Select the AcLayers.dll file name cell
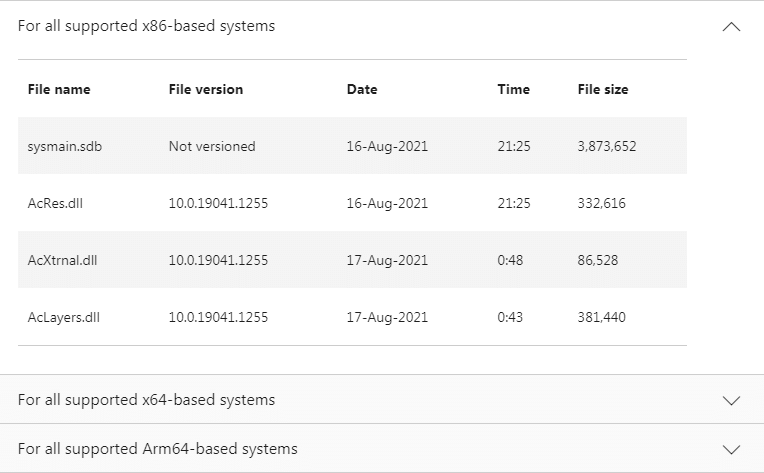This screenshot has height=473, width=764. (x=64, y=317)
